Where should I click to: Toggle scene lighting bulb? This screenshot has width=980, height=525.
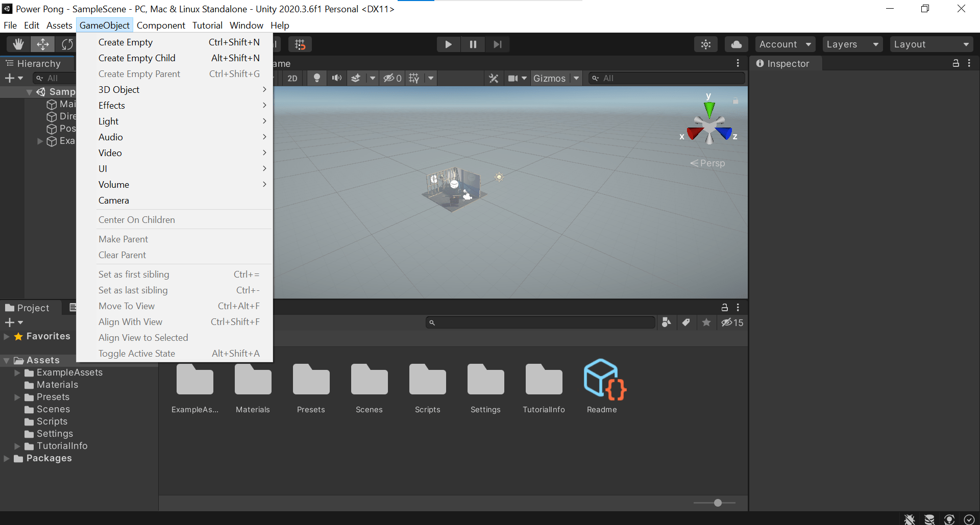(x=317, y=78)
